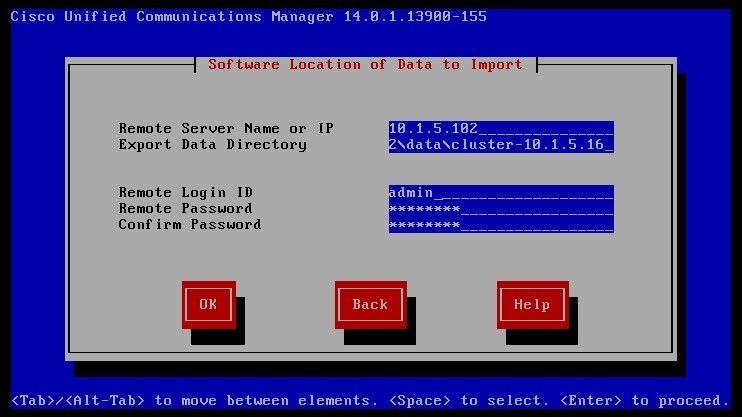Screen dimensions: 742x417
Task: Click the 'Confirm Password' label
Action: point(190,224)
